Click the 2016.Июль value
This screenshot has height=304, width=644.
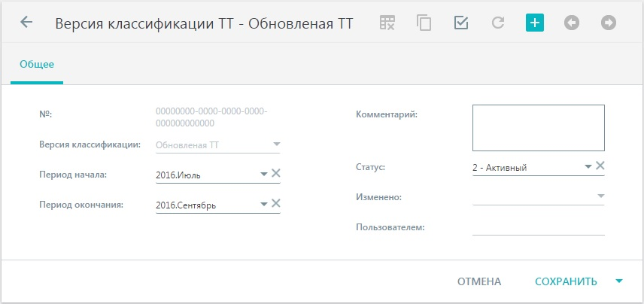click(x=178, y=175)
